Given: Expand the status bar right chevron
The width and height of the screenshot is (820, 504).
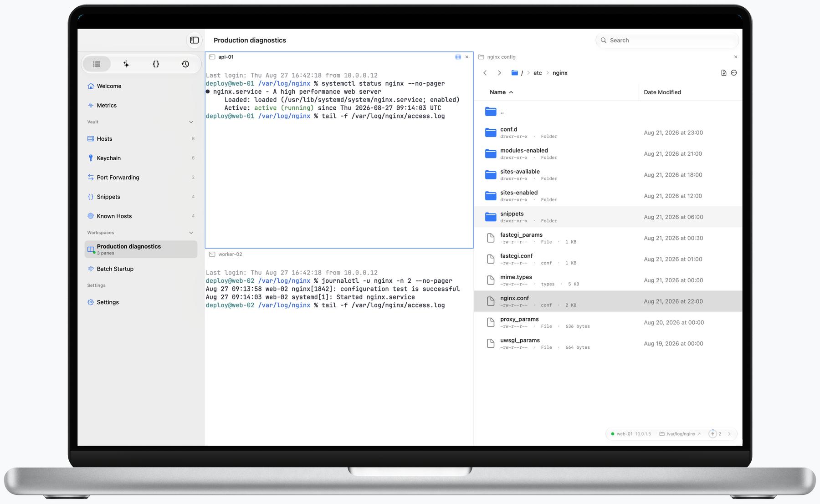Looking at the screenshot, I should click(729, 434).
